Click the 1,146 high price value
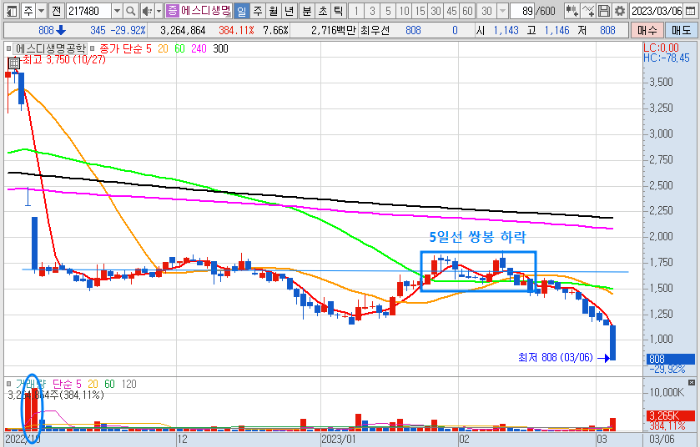 click(557, 30)
